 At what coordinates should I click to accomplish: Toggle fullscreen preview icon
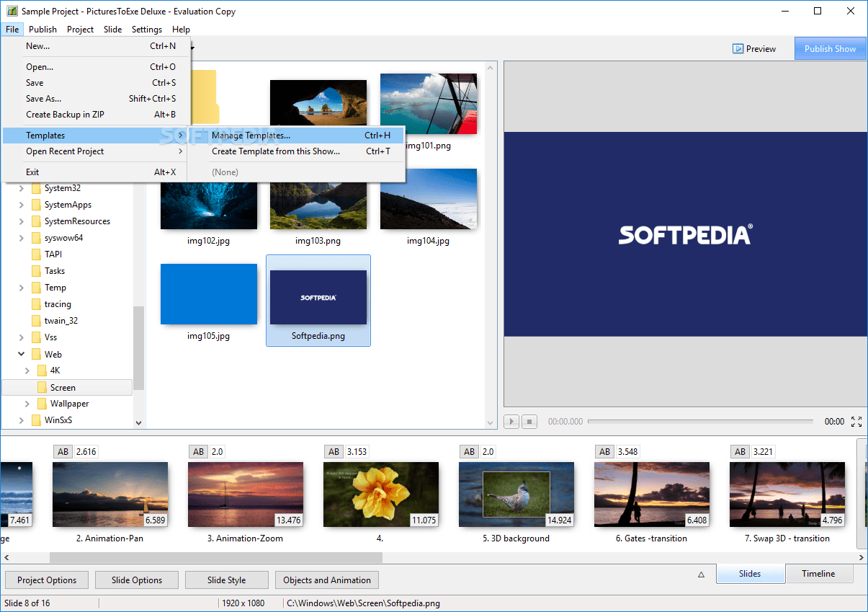pos(856,422)
